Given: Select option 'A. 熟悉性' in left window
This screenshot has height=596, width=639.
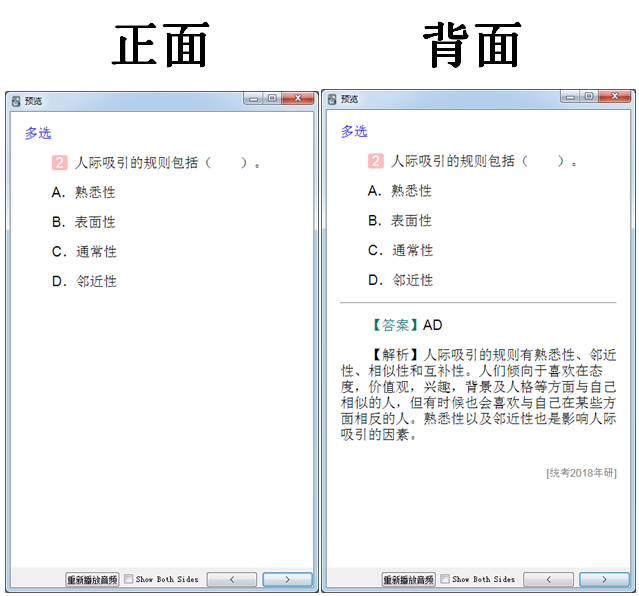Looking at the screenshot, I should tap(84, 192).
